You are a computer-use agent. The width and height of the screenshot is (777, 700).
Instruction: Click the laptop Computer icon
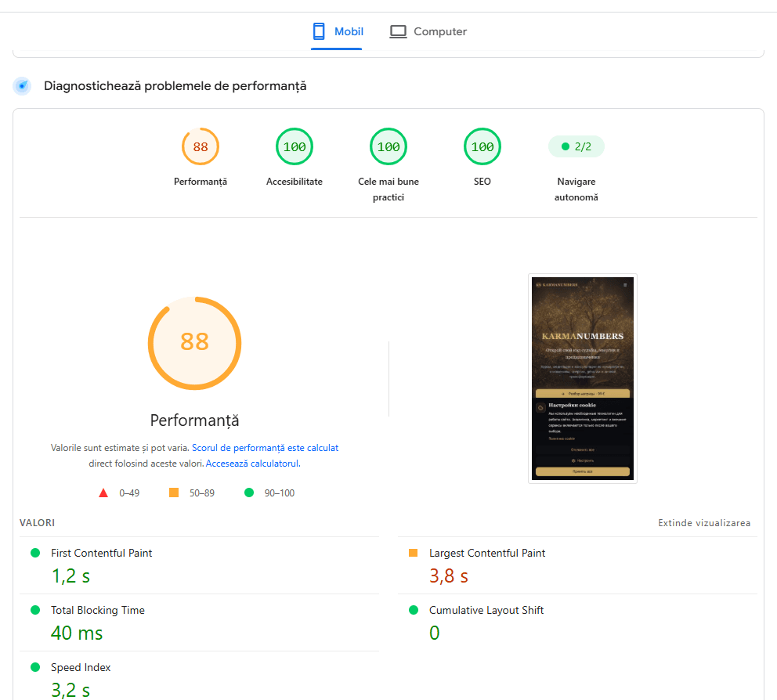click(398, 31)
